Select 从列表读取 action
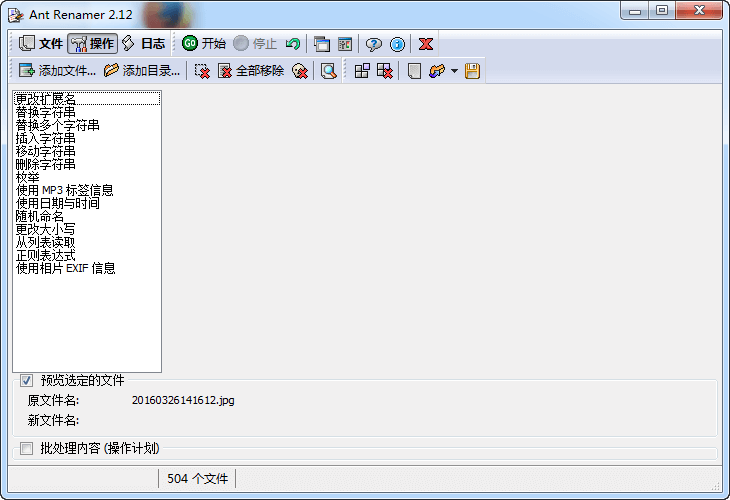Viewport: 730px width, 500px height. click(x=87, y=242)
